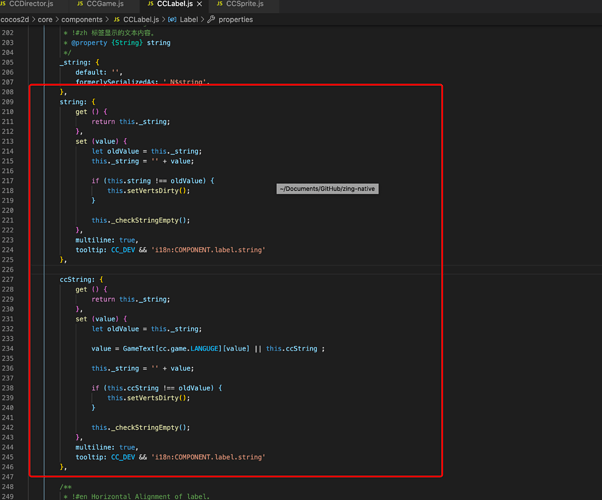Open the CCLabel.js breadcrumb segment

141,20
